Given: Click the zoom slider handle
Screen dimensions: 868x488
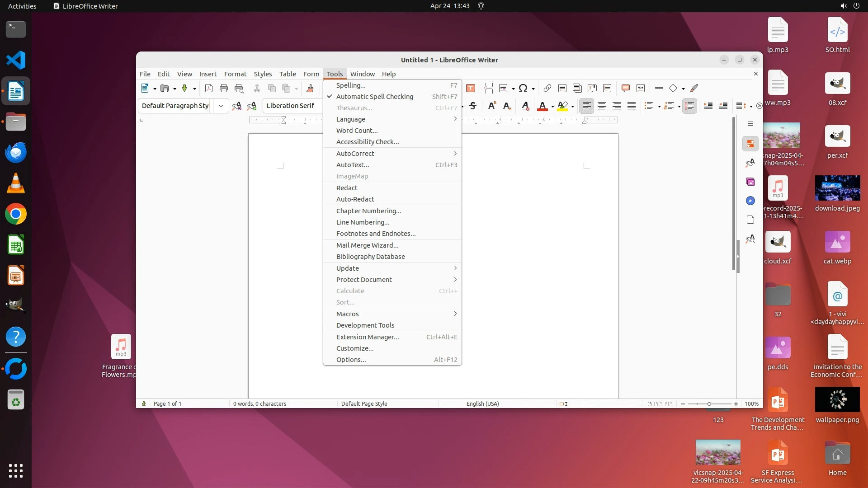Looking at the screenshot, I should point(709,404).
